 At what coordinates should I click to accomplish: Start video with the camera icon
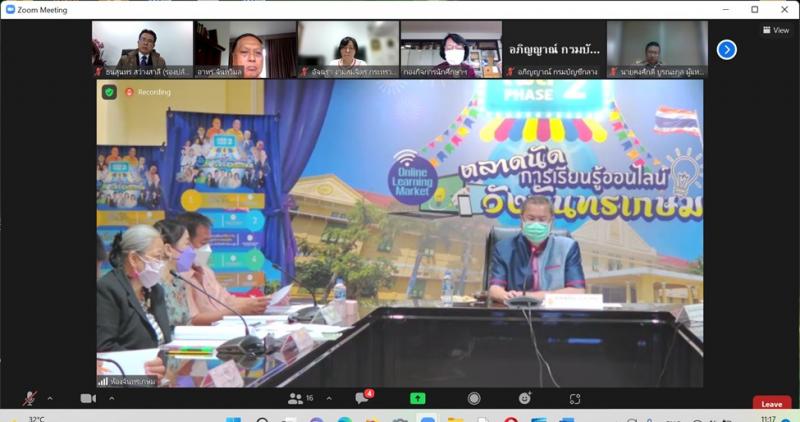[88, 398]
